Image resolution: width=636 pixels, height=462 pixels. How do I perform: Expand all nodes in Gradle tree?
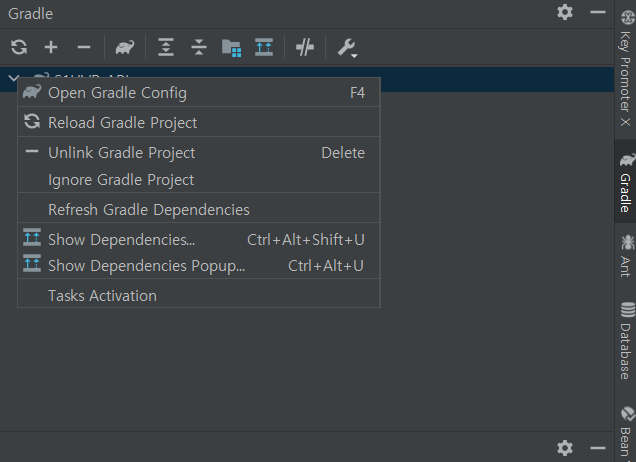click(x=166, y=47)
